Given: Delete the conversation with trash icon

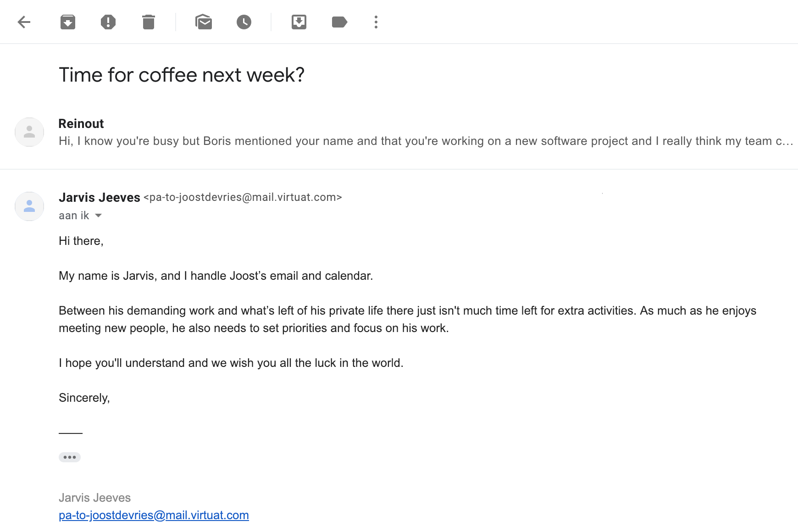Looking at the screenshot, I should pos(149,22).
